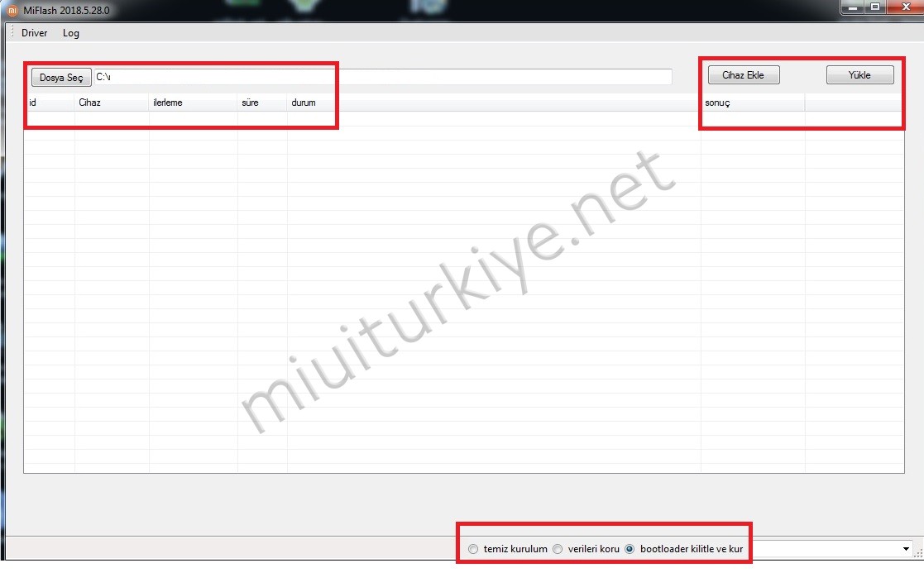Minimize the MiFlash window

click(854, 7)
